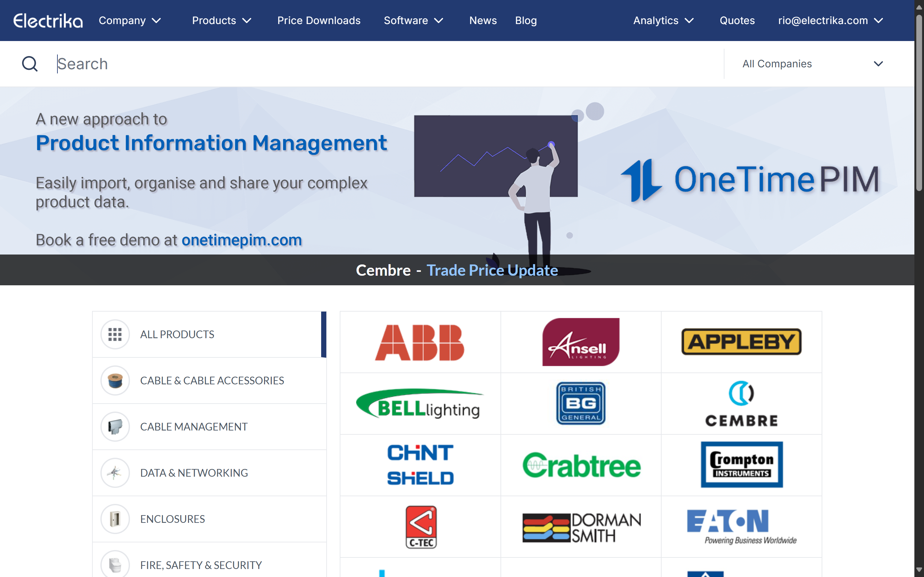Go to Price Downloads page

(319, 21)
